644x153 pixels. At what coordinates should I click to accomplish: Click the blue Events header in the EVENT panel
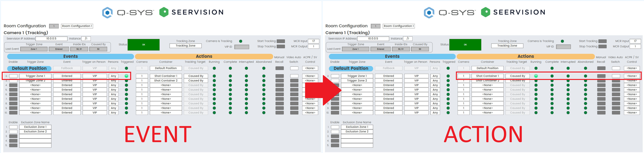pos(71,56)
